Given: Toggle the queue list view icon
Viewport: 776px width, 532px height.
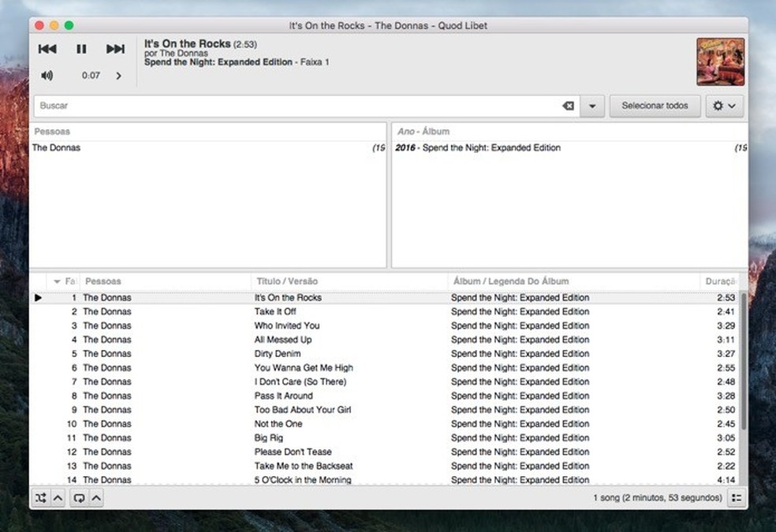Looking at the screenshot, I should (737, 498).
